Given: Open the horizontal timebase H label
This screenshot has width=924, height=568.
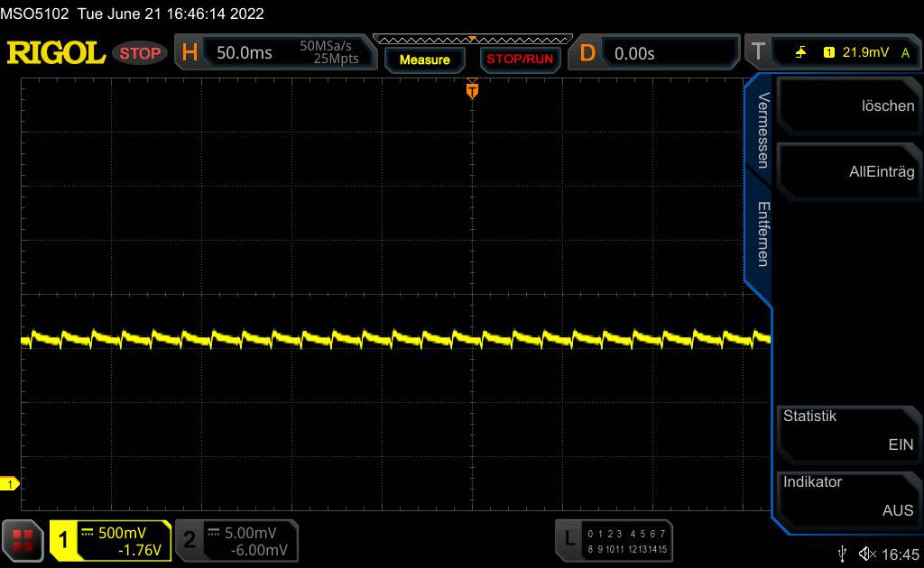Looking at the screenshot, I should click(189, 52).
